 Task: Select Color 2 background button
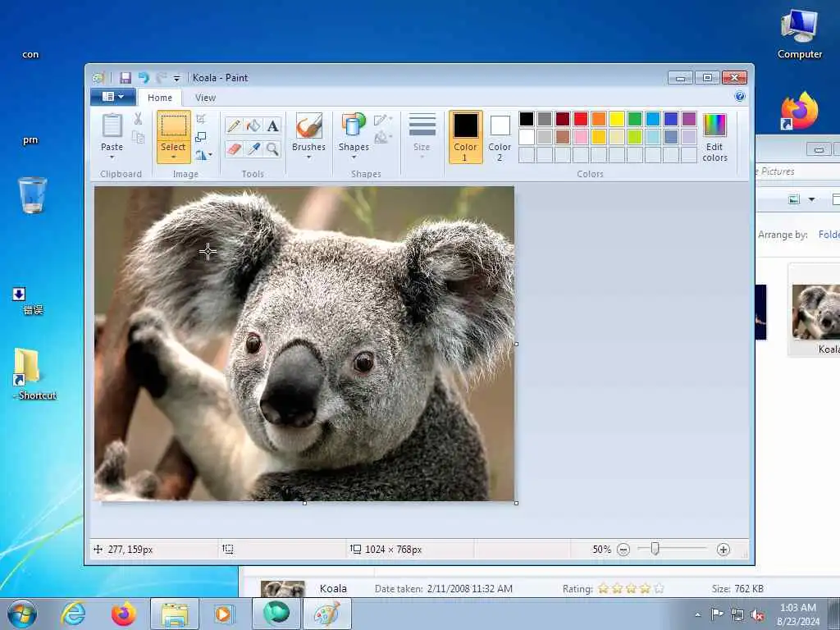[x=500, y=137]
